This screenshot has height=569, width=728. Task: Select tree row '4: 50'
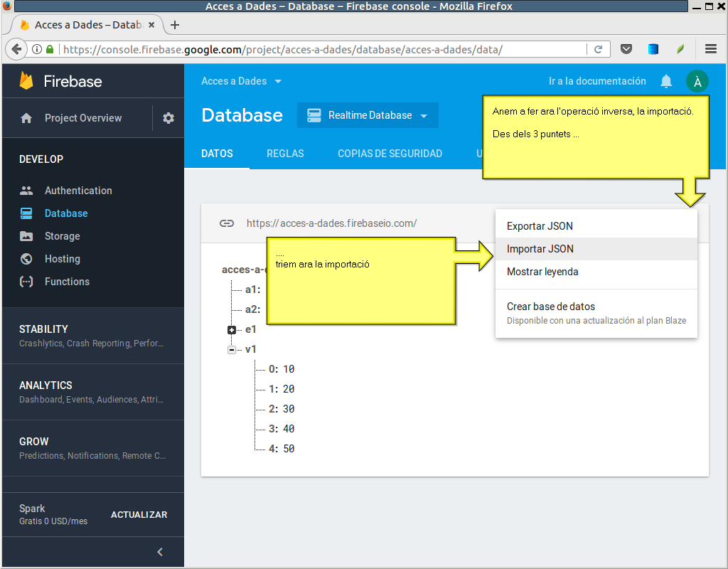click(282, 449)
